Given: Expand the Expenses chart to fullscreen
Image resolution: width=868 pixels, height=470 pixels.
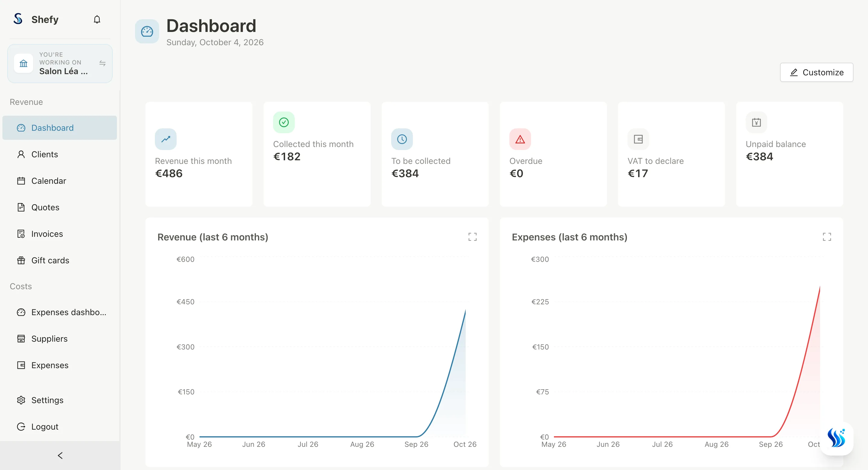Looking at the screenshot, I should click(x=827, y=237).
